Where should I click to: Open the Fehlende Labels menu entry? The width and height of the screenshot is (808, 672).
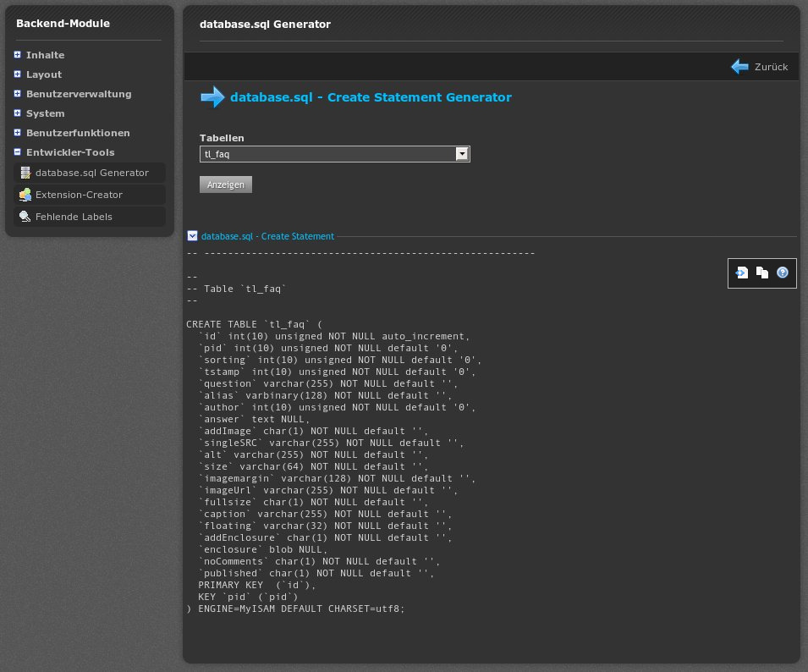point(74,217)
